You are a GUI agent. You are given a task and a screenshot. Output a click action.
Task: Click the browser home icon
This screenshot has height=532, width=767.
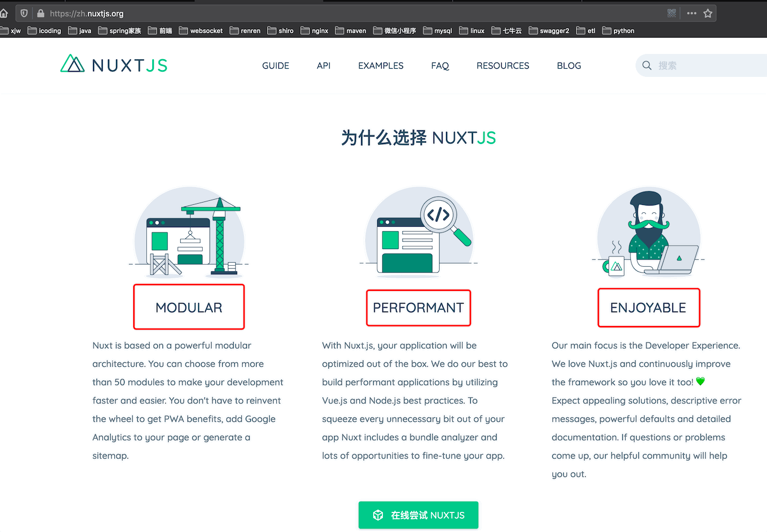[3, 13]
